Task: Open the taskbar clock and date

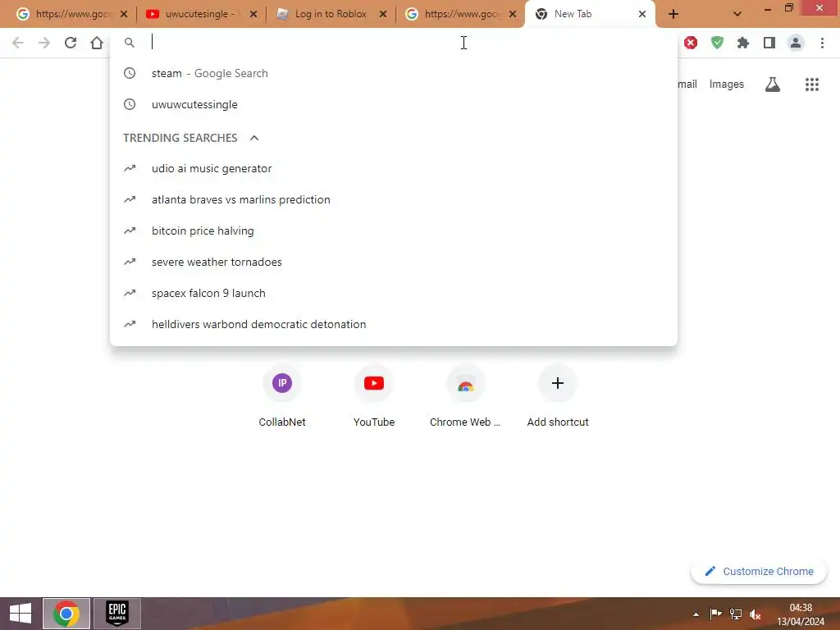Action: pos(801,614)
